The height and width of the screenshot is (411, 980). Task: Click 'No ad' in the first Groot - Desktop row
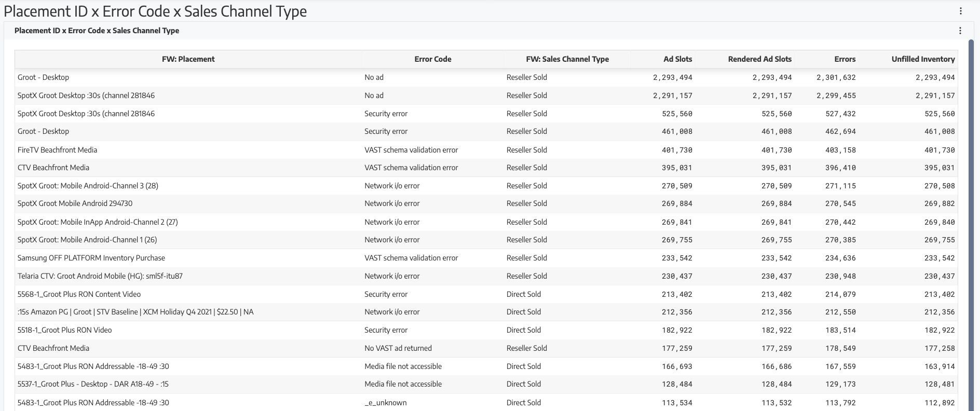pos(374,77)
